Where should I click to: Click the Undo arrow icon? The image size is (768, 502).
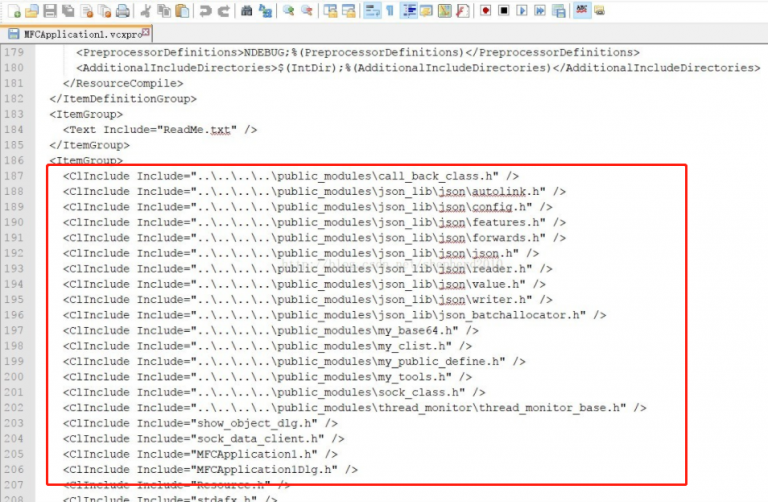click(x=205, y=11)
